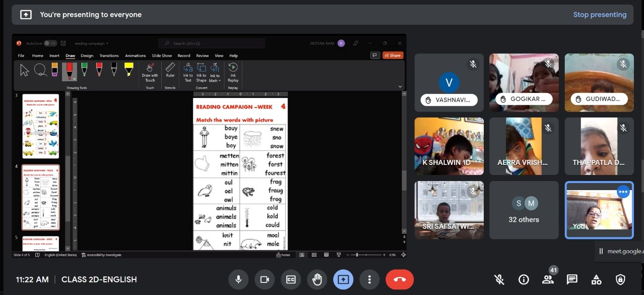Open the 32 others tile
Screen dimensions: 644x295
click(524, 210)
